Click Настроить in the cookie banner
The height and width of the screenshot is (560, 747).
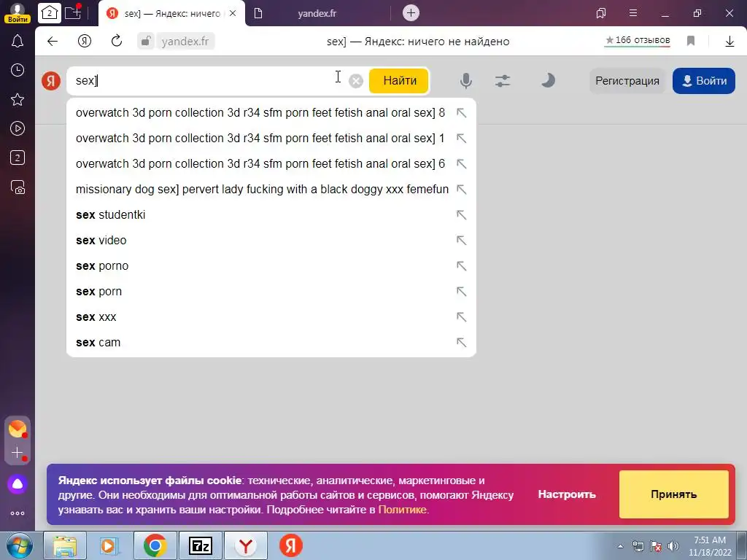click(567, 494)
